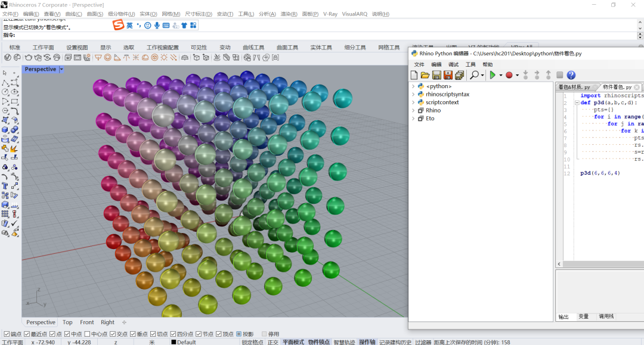
Task: Click the orange sun icon in render toolbar
Action: [x=165, y=58]
